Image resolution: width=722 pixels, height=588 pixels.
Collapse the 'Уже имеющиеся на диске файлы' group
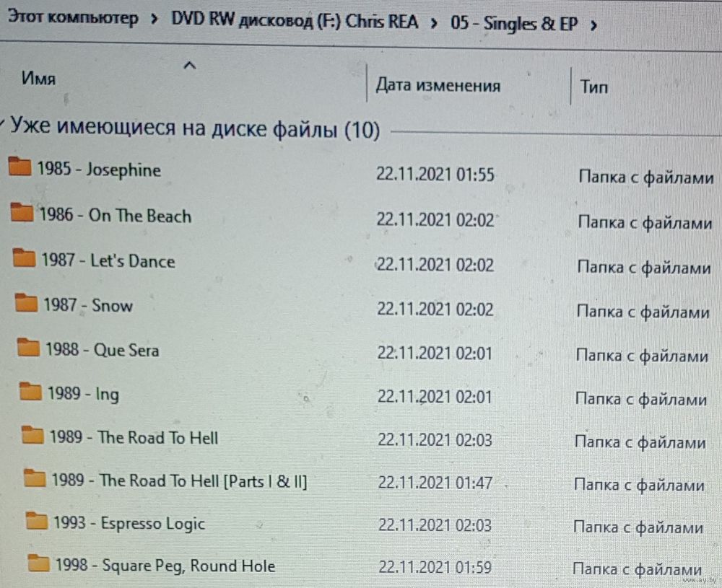(2, 123)
